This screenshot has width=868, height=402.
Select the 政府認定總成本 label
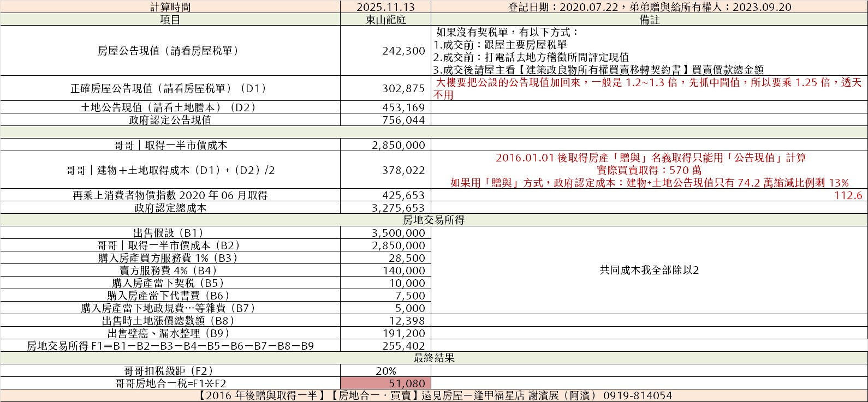click(170, 208)
